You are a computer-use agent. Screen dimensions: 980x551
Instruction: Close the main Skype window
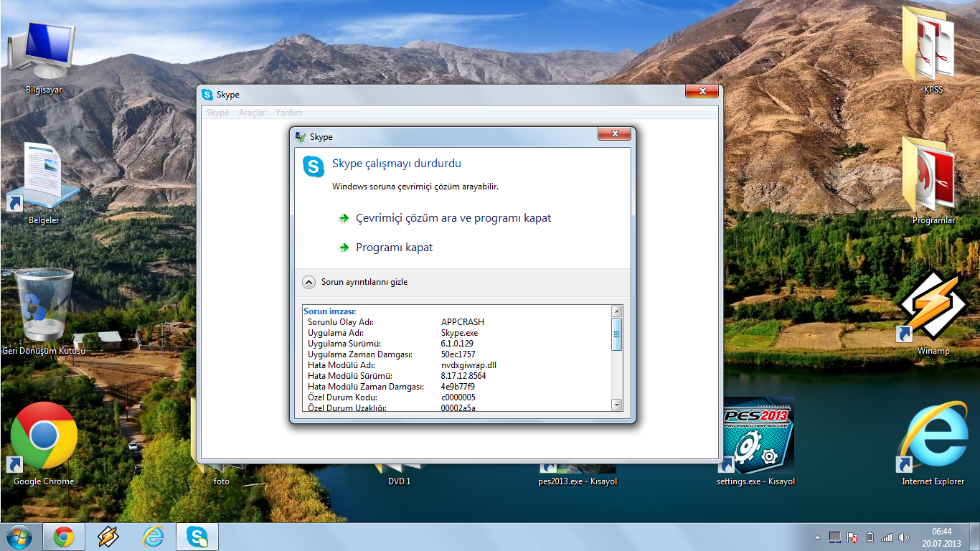pos(702,91)
